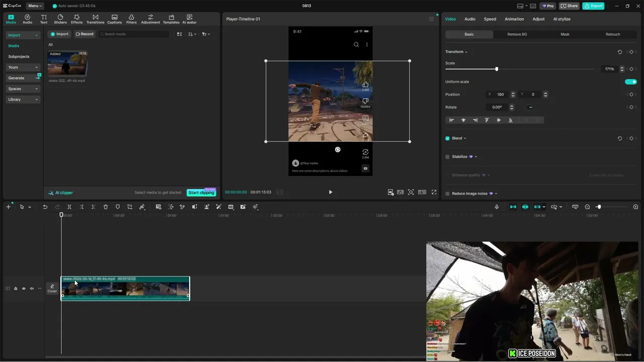Toggle the main track magnet
This screenshot has width=644, height=362.
pyautogui.click(x=513, y=207)
